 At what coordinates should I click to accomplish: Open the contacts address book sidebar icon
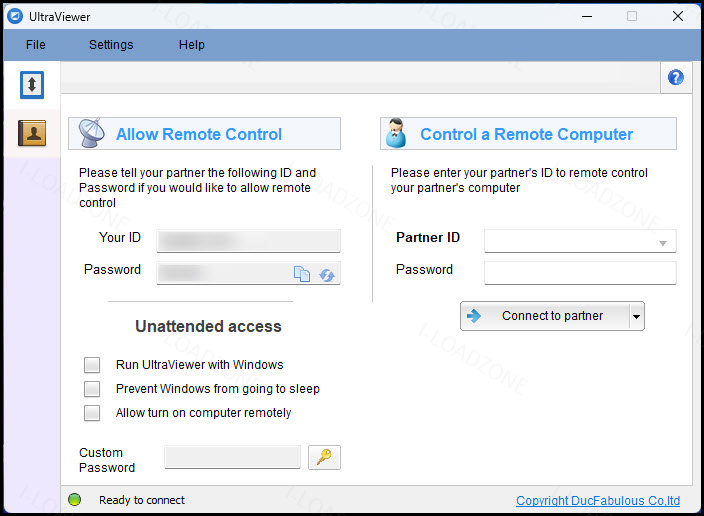tap(32, 133)
